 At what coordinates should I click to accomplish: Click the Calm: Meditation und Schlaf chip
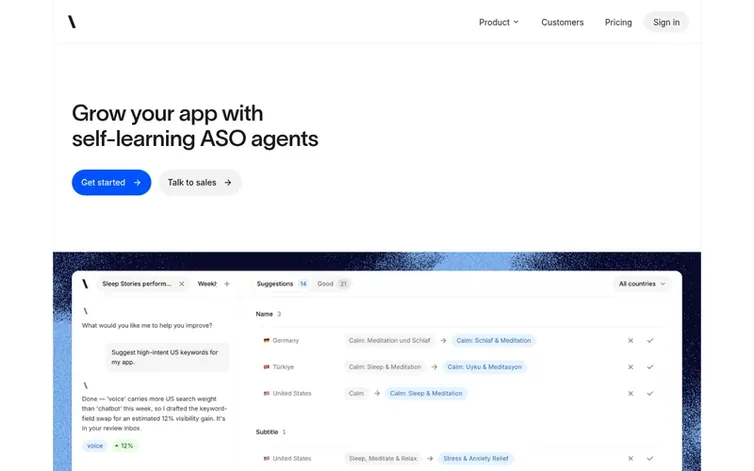[390, 341]
